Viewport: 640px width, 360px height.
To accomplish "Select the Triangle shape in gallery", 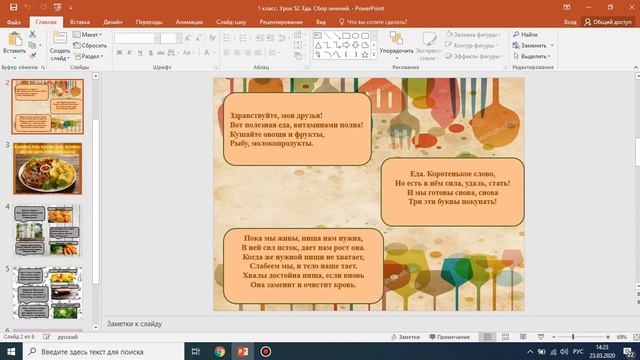I will 318,45.
